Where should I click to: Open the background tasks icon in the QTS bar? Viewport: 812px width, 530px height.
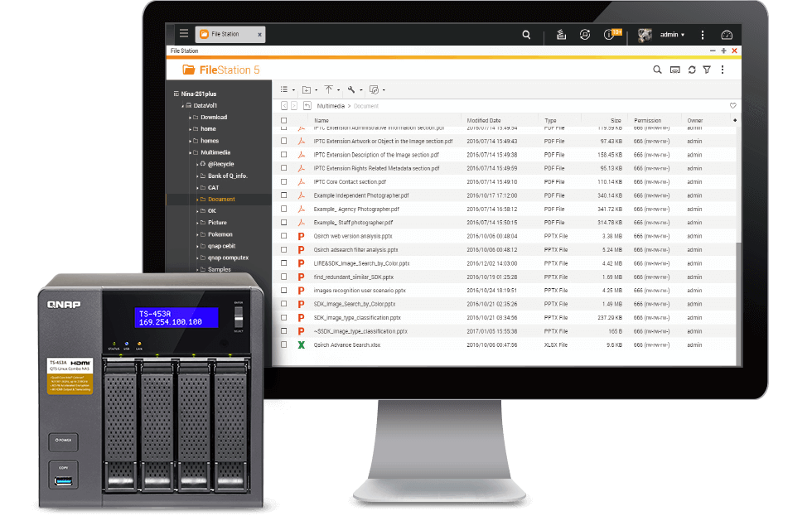[x=561, y=35]
